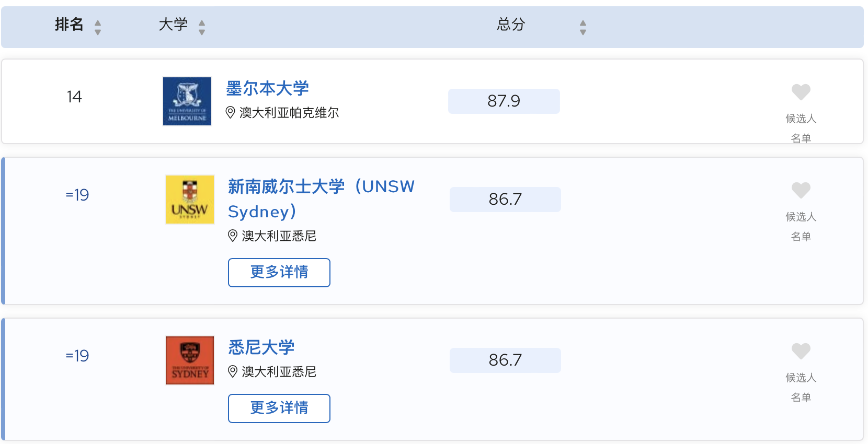Toggle the heart shortlist for 新南威尔士大学

click(x=801, y=191)
